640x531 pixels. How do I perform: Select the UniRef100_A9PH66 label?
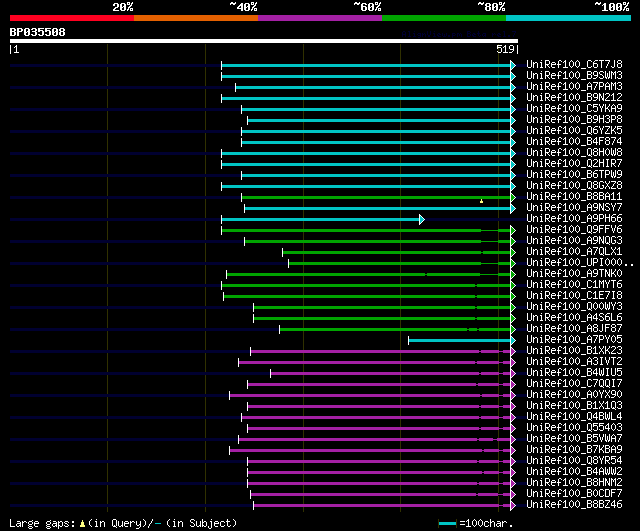click(574, 219)
